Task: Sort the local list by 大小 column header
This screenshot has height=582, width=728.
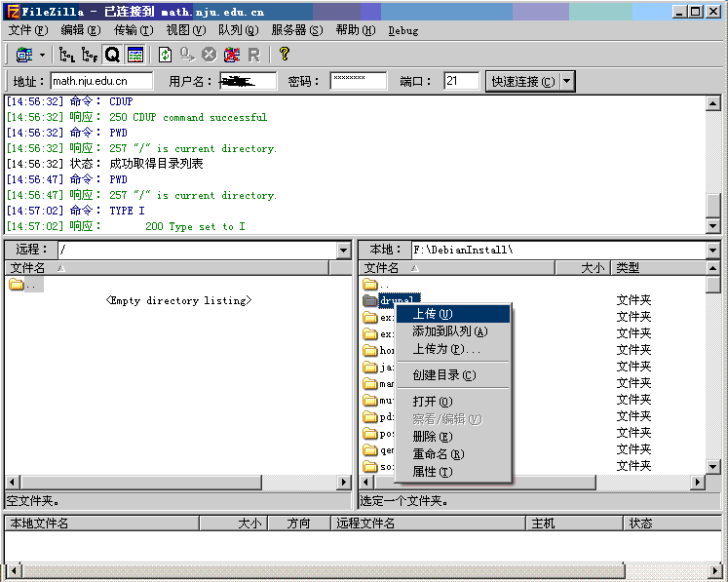Action: pyautogui.click(x=583, y=267)
